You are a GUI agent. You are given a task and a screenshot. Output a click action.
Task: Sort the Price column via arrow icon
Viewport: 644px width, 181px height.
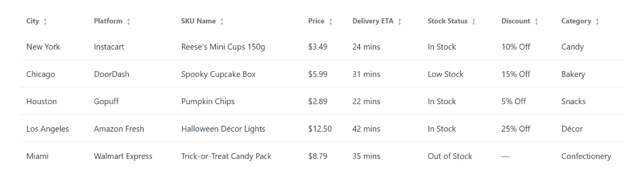(331, 22)
